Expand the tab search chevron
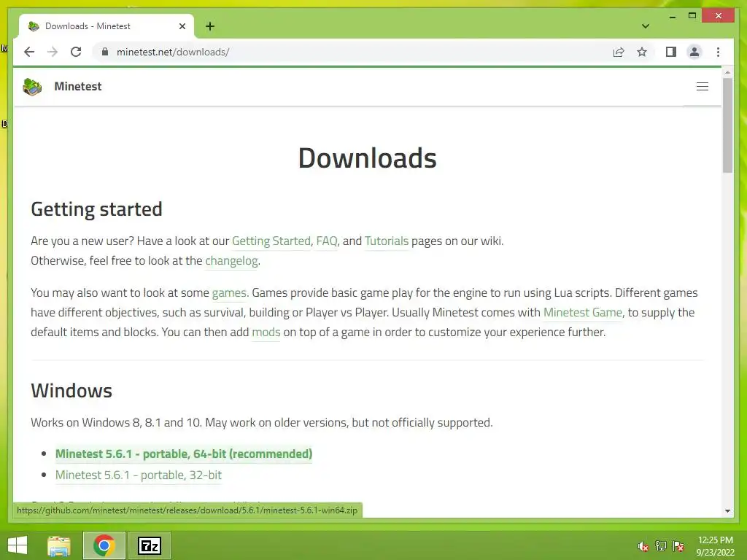This screenshot has width=747, height=560. click(645, 26)
